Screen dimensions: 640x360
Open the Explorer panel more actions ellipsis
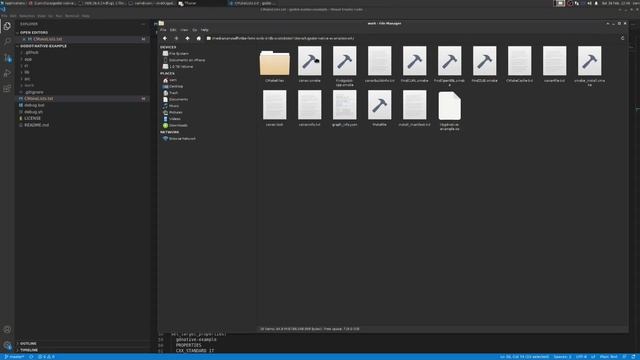[143, 24]
